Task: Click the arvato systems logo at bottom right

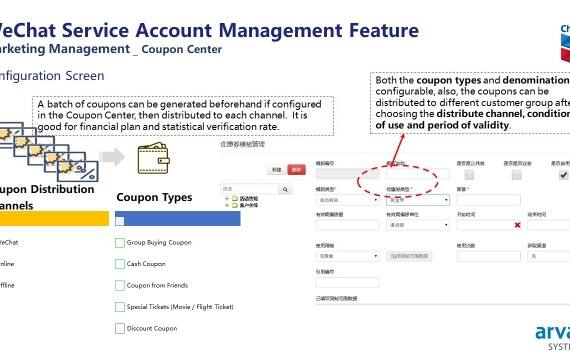Action: pyautogui.click(x=553, y=337)
